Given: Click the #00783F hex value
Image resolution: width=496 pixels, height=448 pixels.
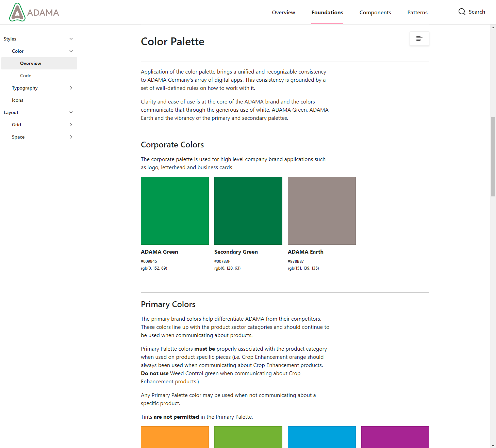Looking at the screenshot, I should click(222, 261).
